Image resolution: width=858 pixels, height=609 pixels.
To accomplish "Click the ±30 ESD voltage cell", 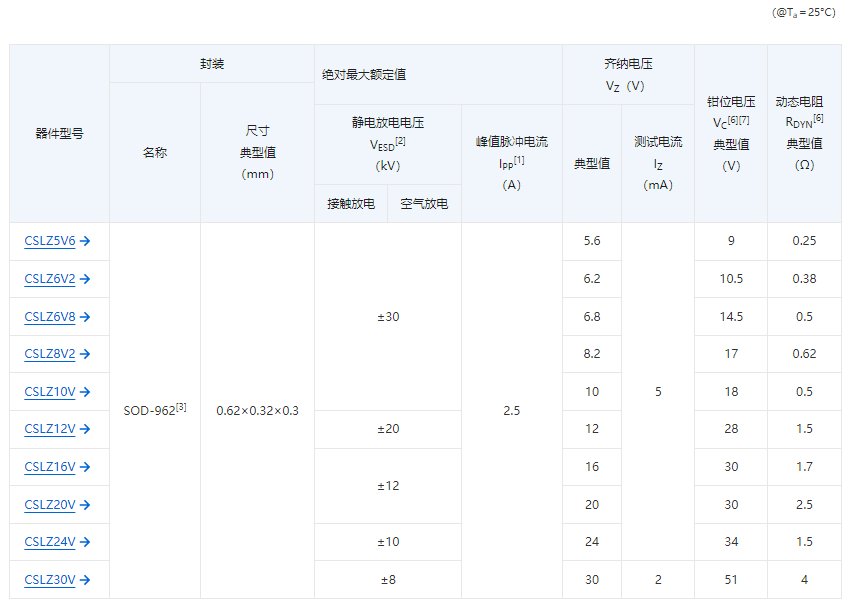I will [388, 317].
